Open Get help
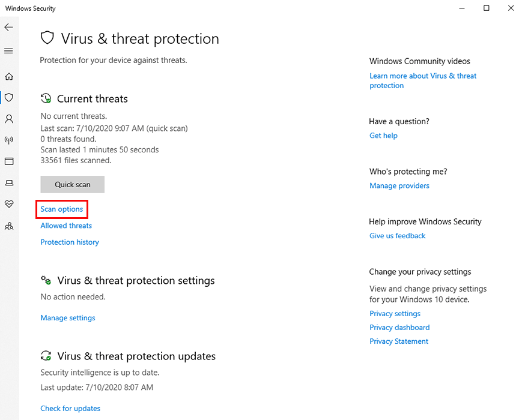Screen dimensions: 519x420 point(383,136)
